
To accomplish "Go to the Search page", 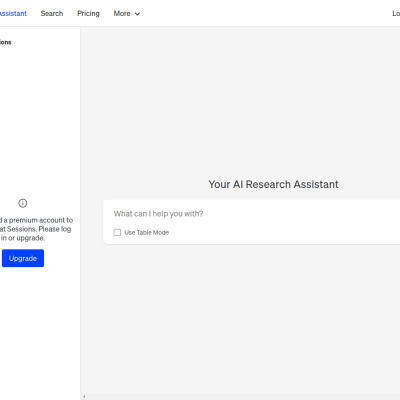I will [52, 14].
